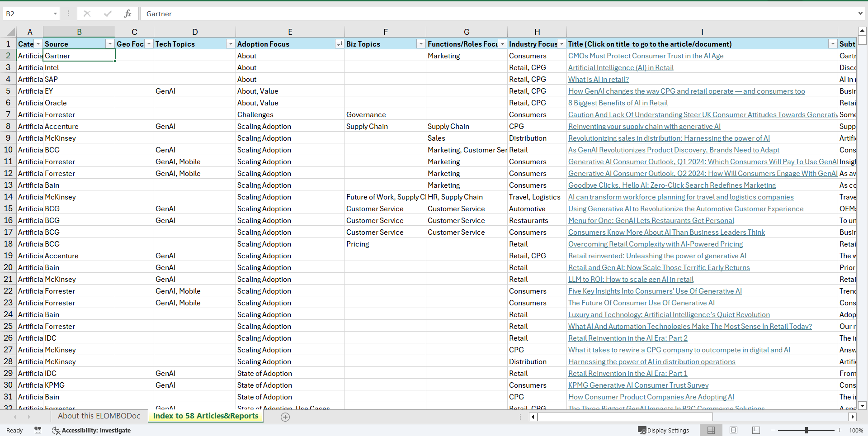Open Reinventing your supply chain link
The height and width of the screenshot is (437, 868).
click(644, 126)
